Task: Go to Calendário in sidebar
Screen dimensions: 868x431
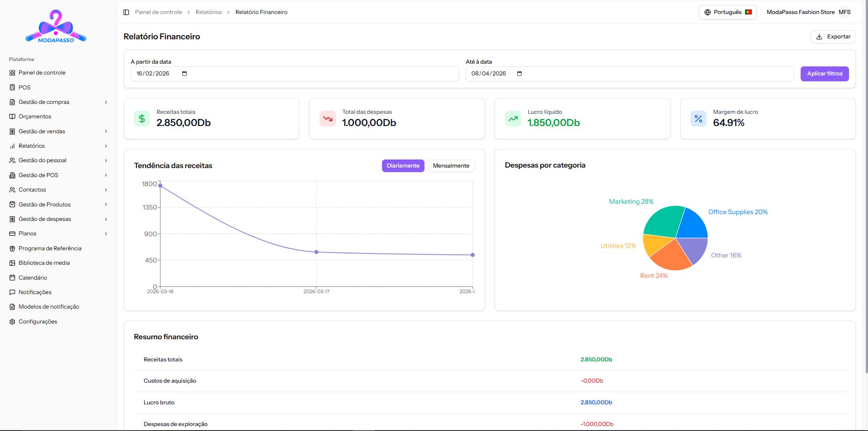Action: click(33, 278)
